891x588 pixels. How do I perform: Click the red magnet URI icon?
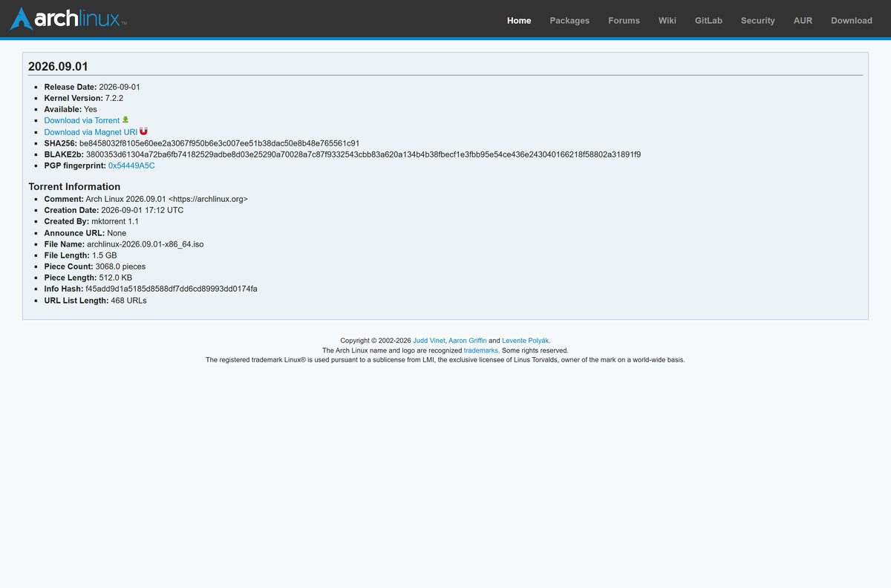(143, 131)
